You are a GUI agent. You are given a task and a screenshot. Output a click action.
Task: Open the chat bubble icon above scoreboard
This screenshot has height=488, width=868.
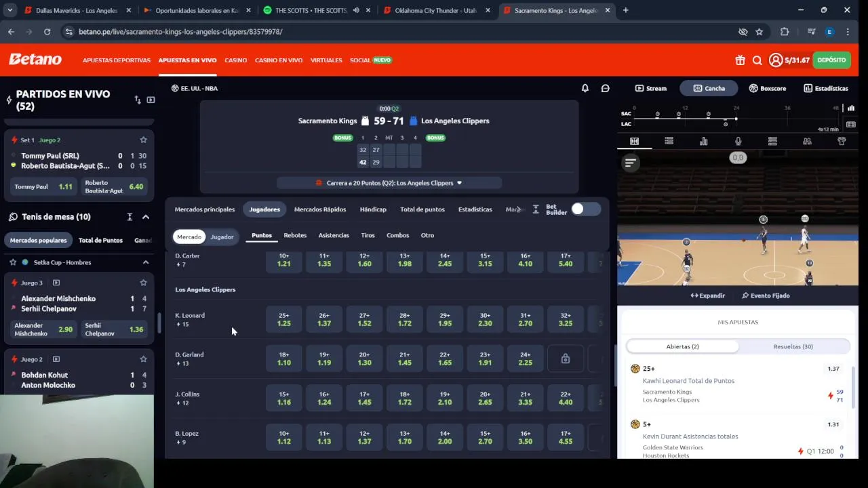606,88
